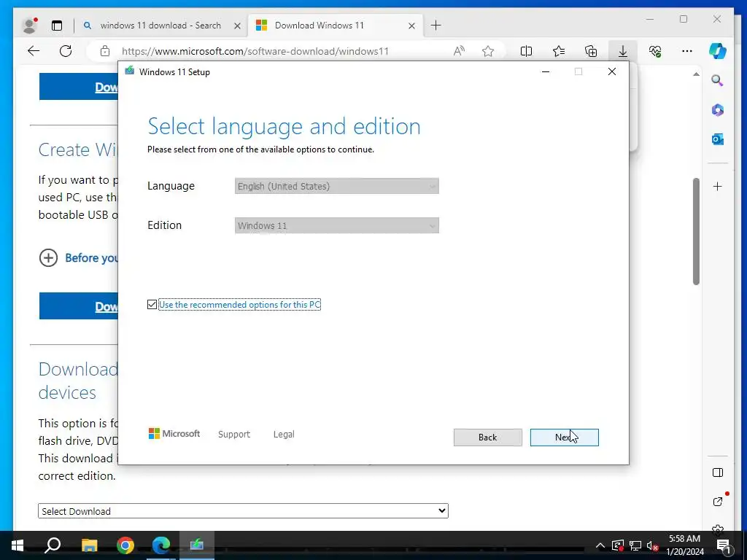Click the open link in new window sidebar icon
Image resolution: width=747 pixels, height=560 pixels.
[718, 502]
